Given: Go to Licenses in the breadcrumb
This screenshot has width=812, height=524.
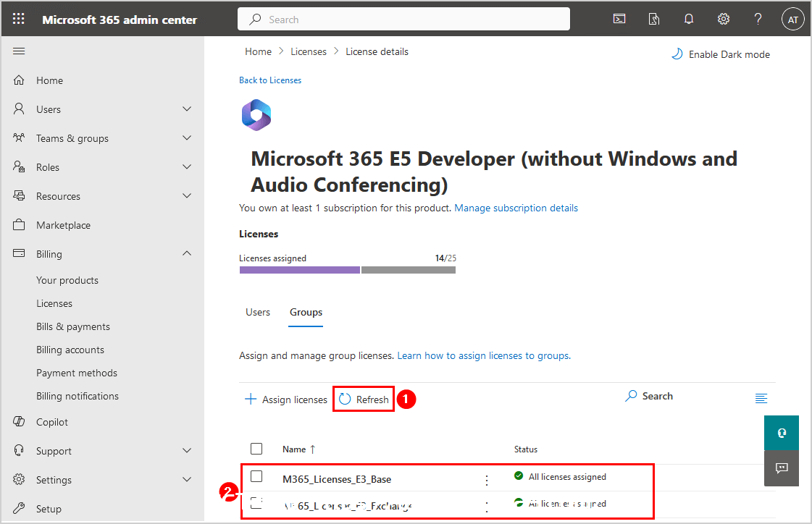Looking at the screenshot, I should [309, 51].
